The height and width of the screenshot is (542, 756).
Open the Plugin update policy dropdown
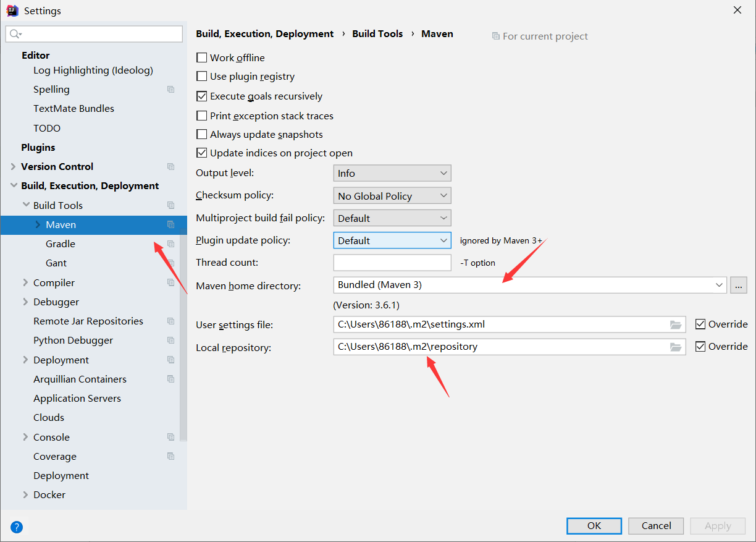pyautogui.click(x=392, y=240)
